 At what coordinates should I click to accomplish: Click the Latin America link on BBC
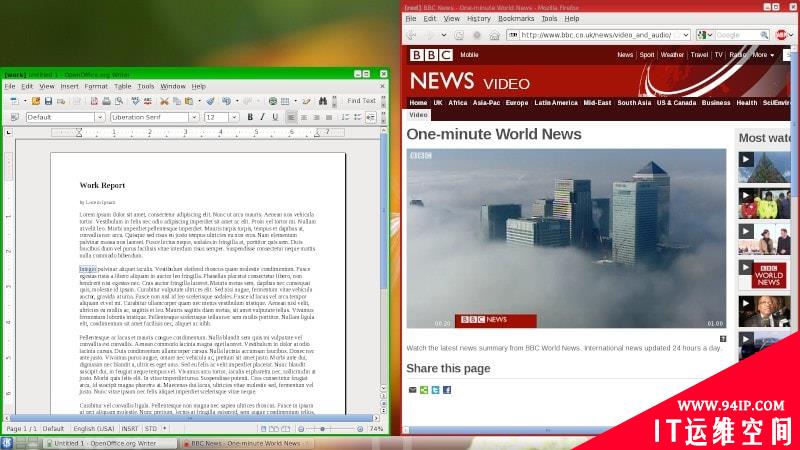(556, 103)
